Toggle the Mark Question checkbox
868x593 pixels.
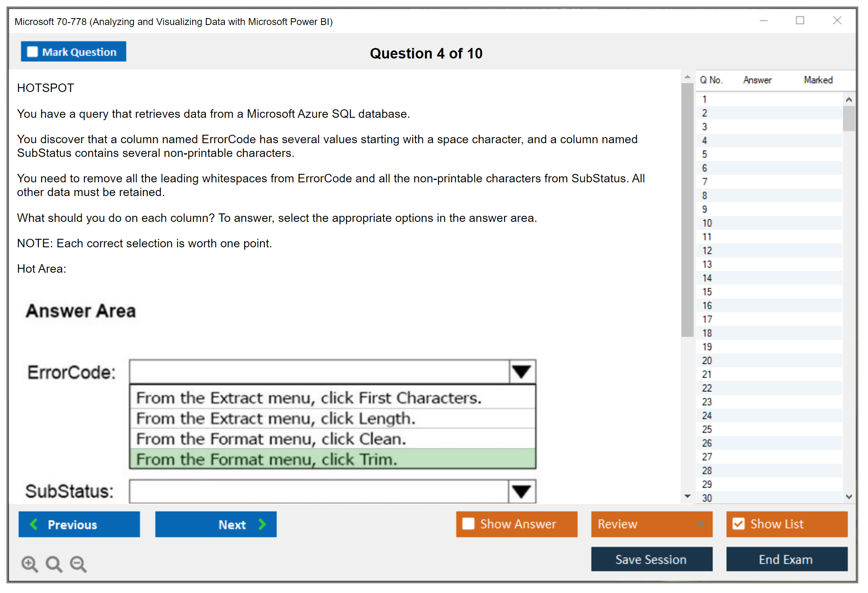click(x=32, y=52)
